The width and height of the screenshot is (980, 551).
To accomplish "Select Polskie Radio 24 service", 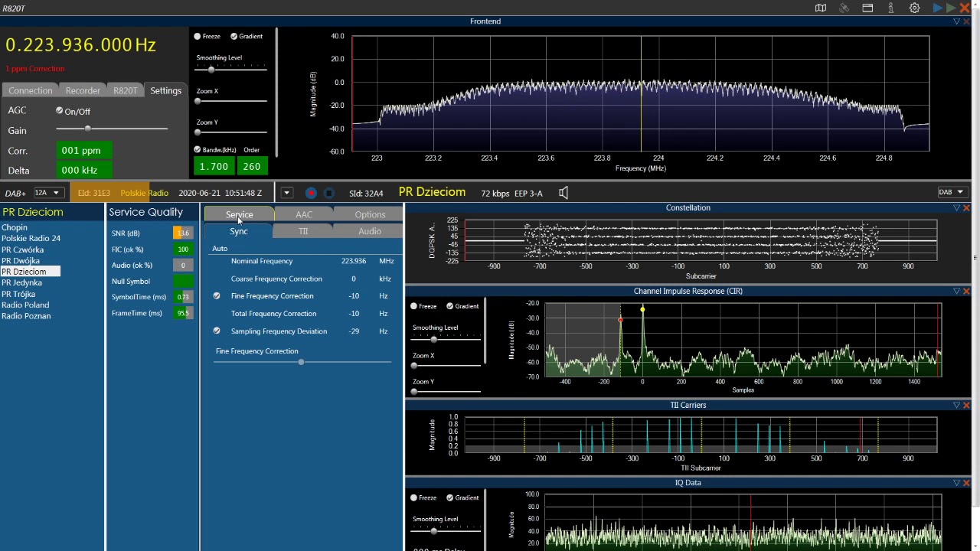I will [x=31, y=238].
